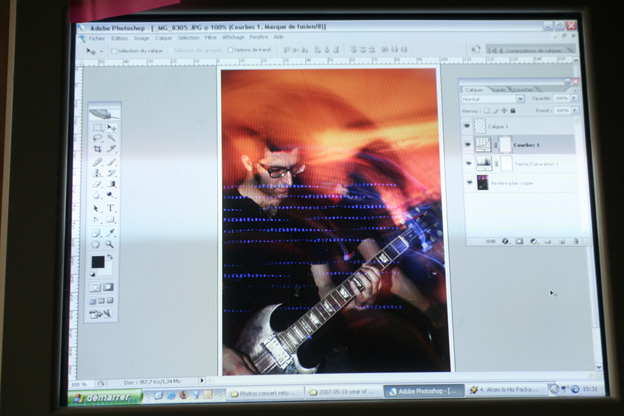Hide the Arrière-plan copie layer eye
The image size is (624, 416).
[470, 182]
